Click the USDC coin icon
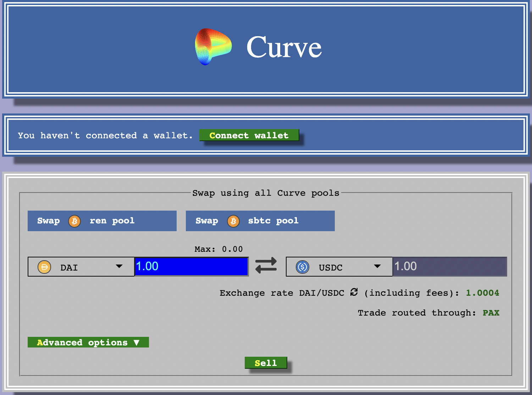The height and width of the screenshot is (395, 532). [303, 267]
